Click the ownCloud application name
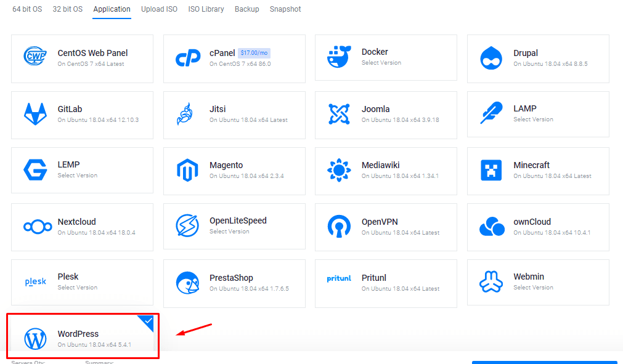The image size is (623, 364). (532, 222)
